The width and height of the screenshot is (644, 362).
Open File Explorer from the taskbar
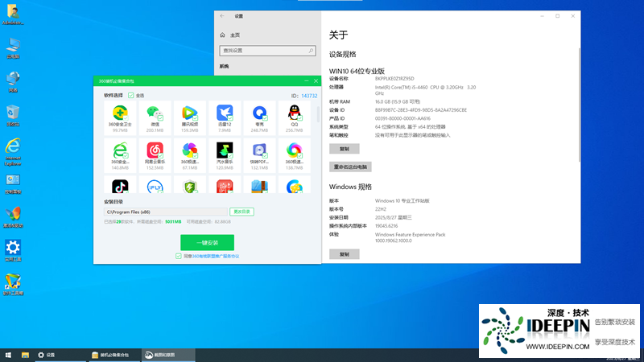[25, 355]
